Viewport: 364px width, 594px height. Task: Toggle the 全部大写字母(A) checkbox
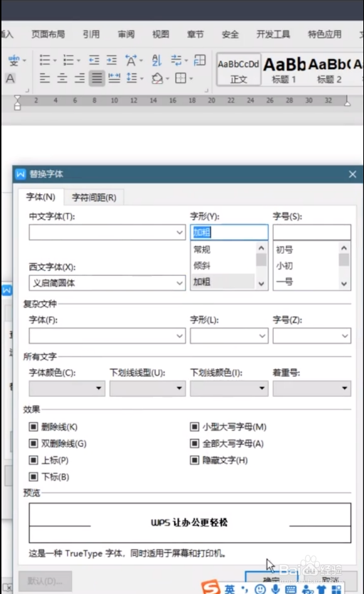pos(194,443)
